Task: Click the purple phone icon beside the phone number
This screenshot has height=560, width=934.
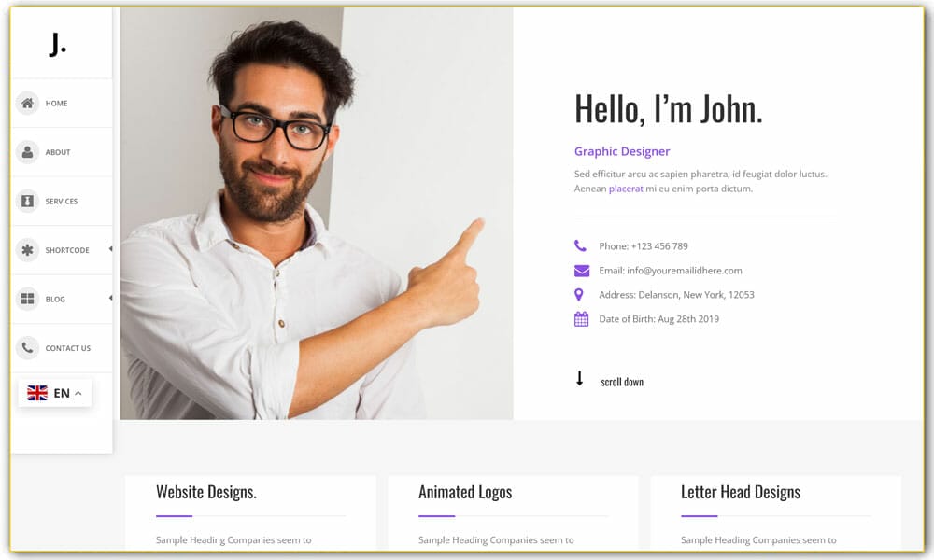Action: coord(580,245)
